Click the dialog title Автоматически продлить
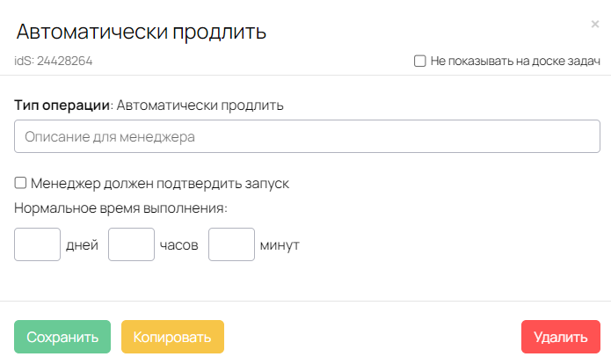Viewport: 611px width, 364px height. click(x=141, y=32)
